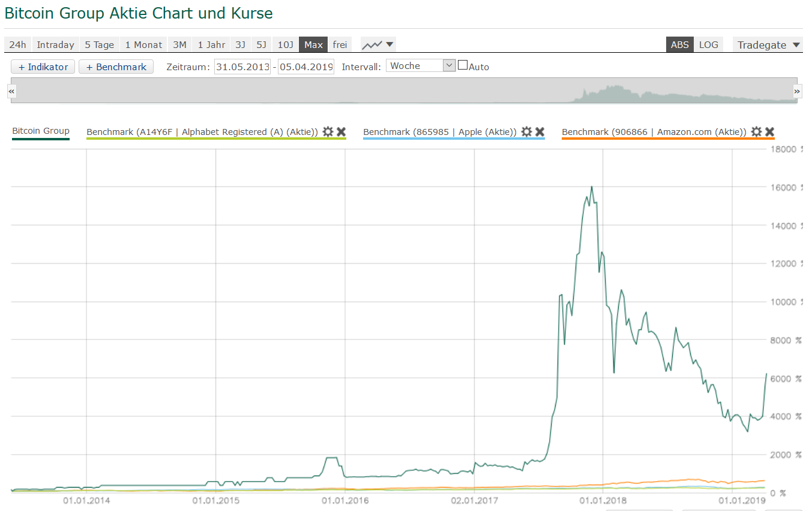This screenshot has width=812, height=511.
Task: Click the 01.01.2016 date axis label
Action: point(344,500)
